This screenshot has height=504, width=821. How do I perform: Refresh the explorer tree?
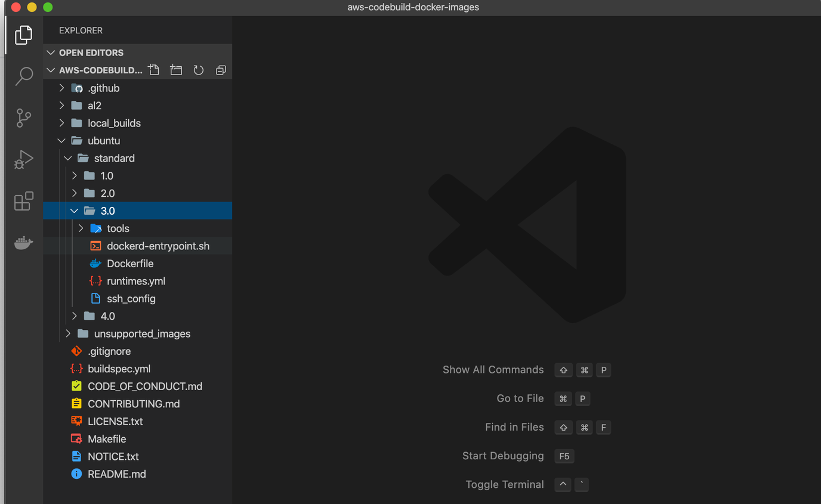199,70
